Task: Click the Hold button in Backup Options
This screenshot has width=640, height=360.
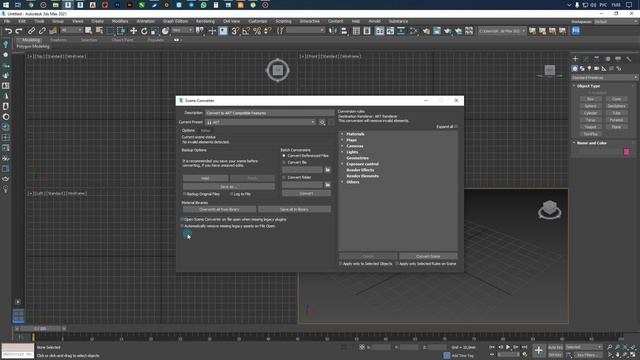Action: point(205,178)
